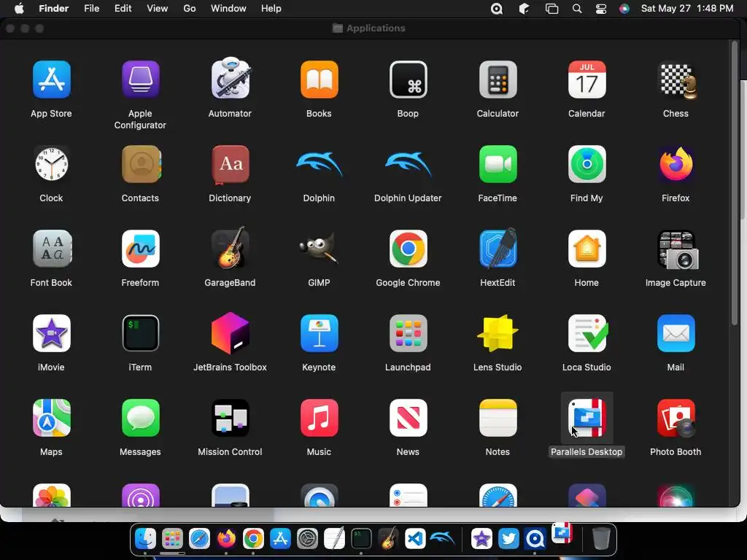
Task: Open the File menu
Action: click(x=91, y=9)
